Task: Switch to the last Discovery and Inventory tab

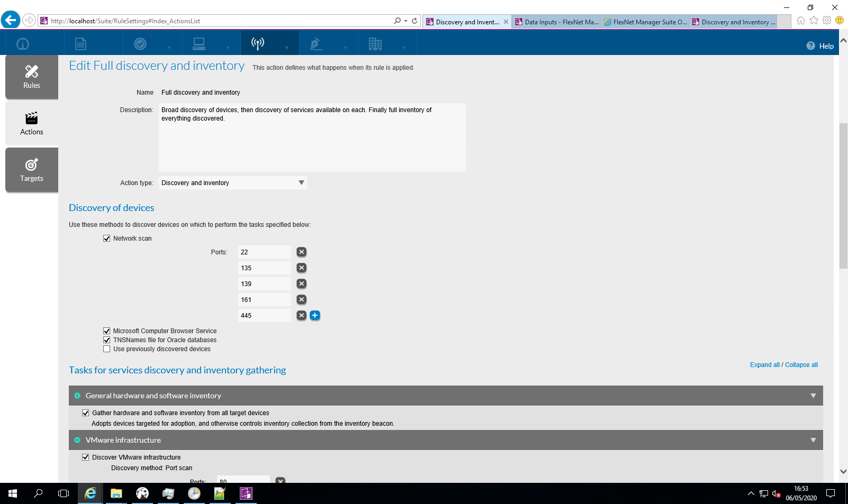Action: pyautogui.click(x=733, y=22)
